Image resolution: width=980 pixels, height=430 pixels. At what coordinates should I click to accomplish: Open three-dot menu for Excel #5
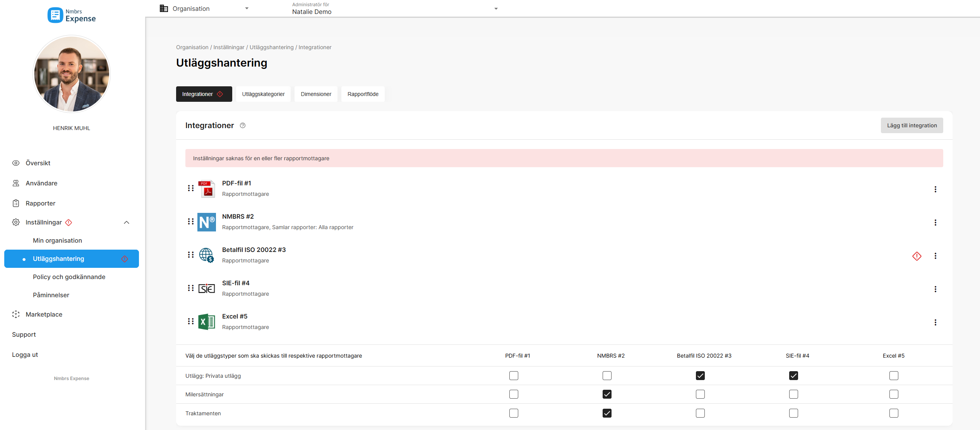(935, 322)
